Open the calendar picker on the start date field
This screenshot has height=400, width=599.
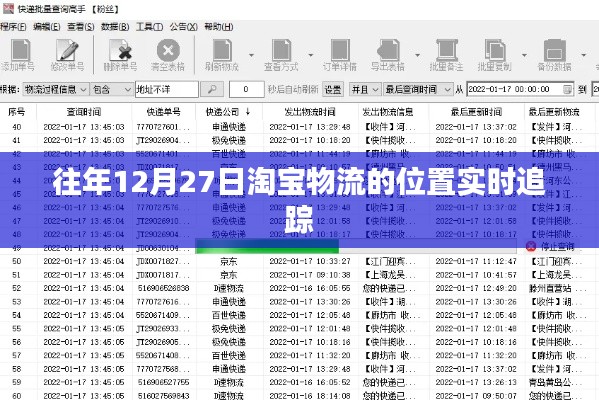tap(567, 89)
